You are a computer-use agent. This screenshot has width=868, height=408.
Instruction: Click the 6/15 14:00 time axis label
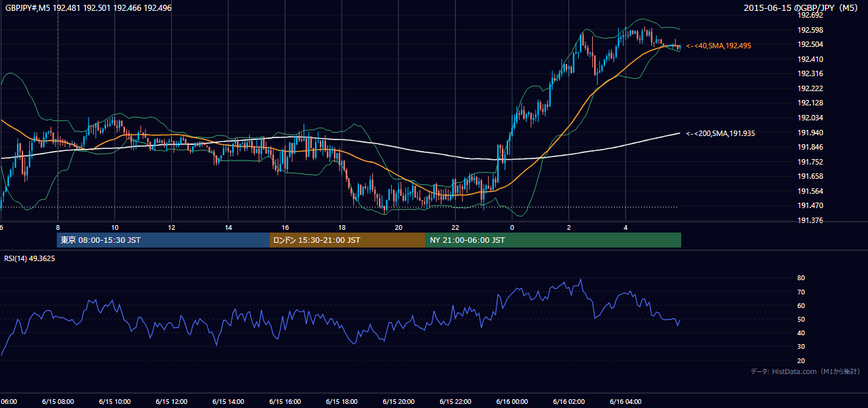click(228, 402)
